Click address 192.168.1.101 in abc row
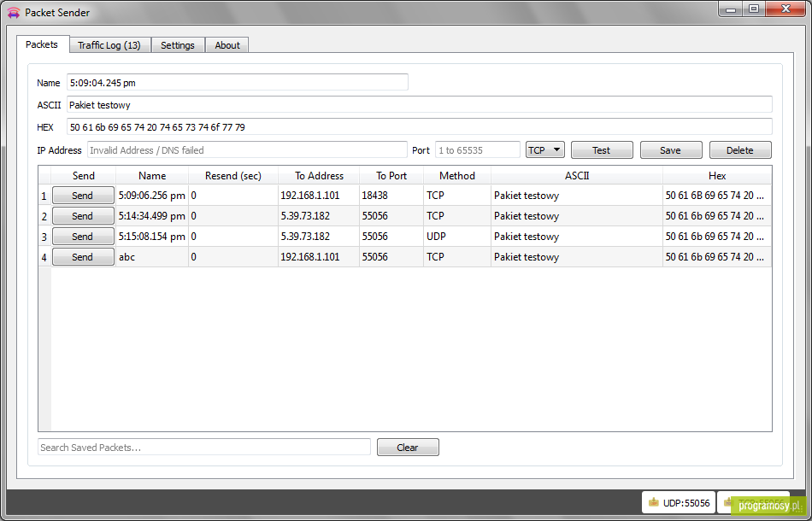This screenshot has height=521, width=812. coord(319,257)
